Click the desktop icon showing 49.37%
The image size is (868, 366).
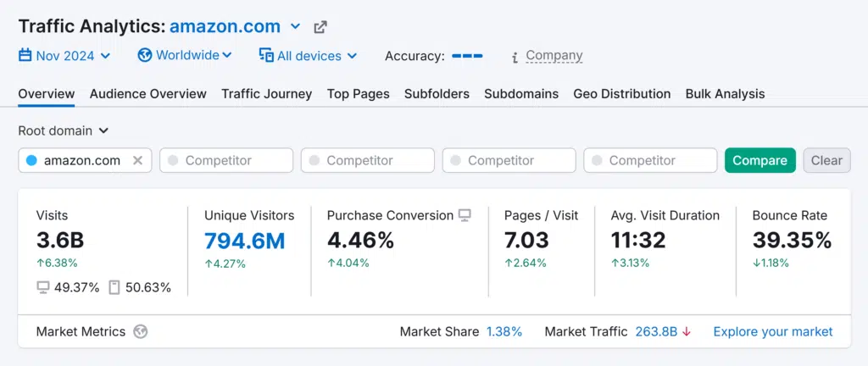point(43,287)
